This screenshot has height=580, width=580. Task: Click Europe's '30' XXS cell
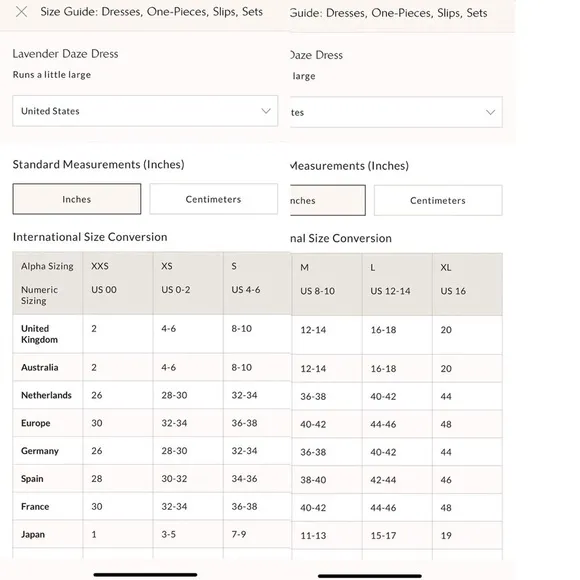click(x=97, y=423)
